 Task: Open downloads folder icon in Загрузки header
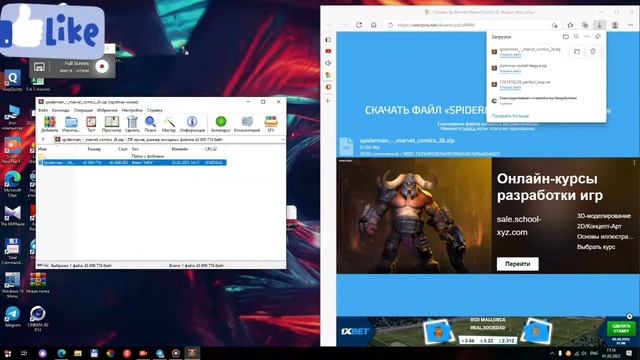[566, 37]
